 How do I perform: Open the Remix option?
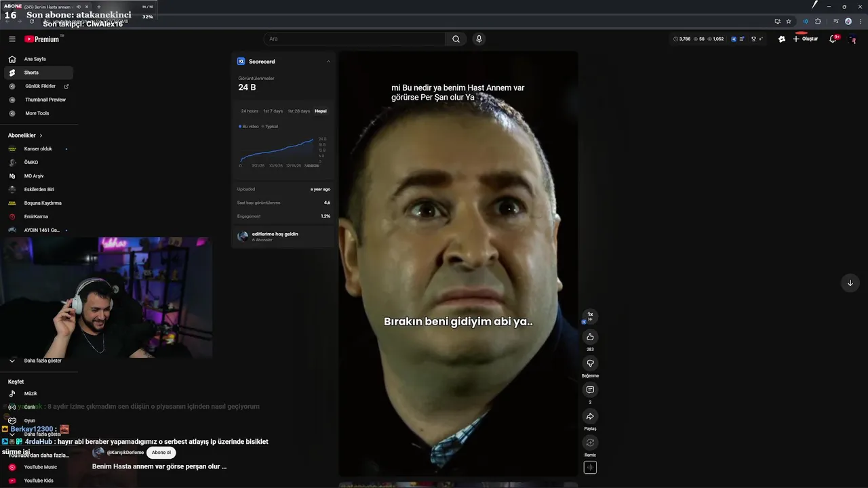590,443
